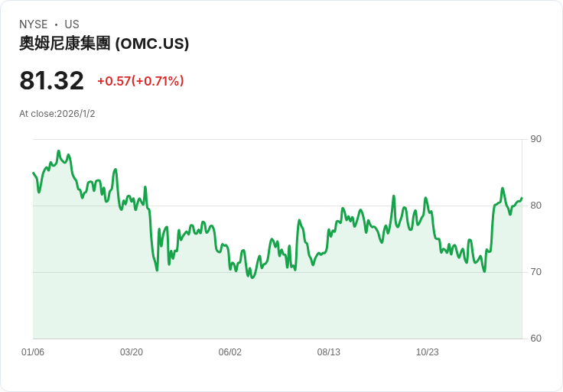Screen dimensions: 563x392
Task: Click the 90 label on price axis
Action: pyautogui.click(x=535, y=139)
